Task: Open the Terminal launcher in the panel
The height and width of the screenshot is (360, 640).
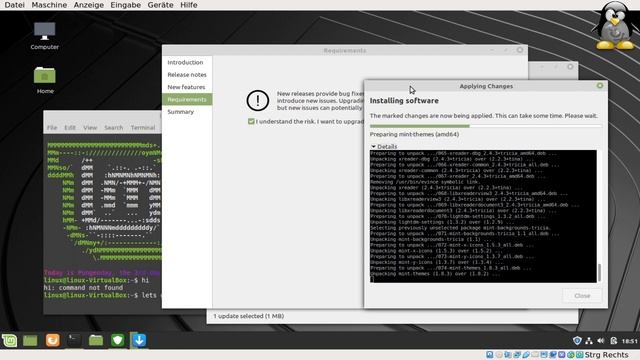Action: click(x=74, y=340)
